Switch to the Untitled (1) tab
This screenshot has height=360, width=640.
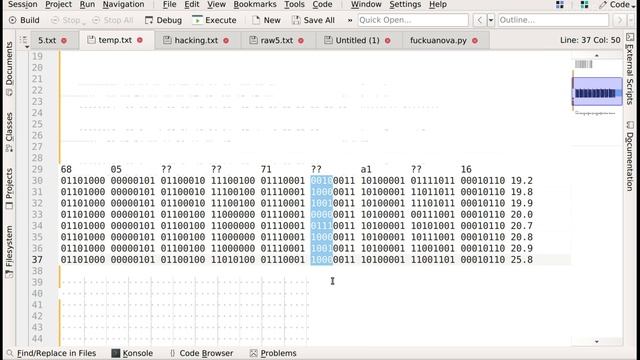click(x=357, y=40)
